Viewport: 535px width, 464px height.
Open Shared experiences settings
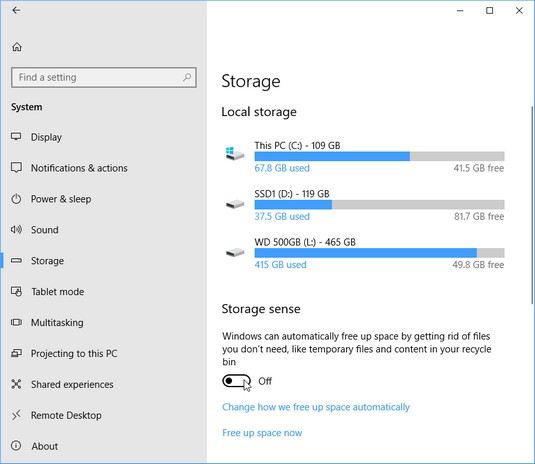coord(72,385)
